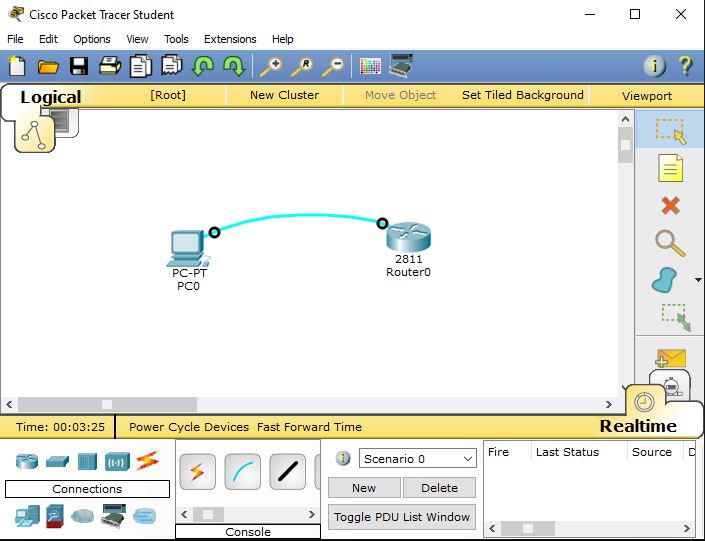
Task: Zoom in with plus magnifier
Action: click(x=271, y=67)
